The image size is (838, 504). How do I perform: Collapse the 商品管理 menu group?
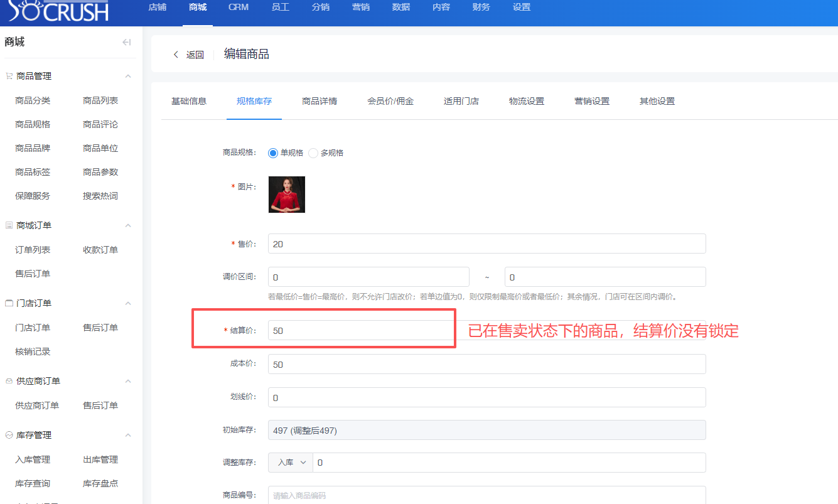point(128,76)
